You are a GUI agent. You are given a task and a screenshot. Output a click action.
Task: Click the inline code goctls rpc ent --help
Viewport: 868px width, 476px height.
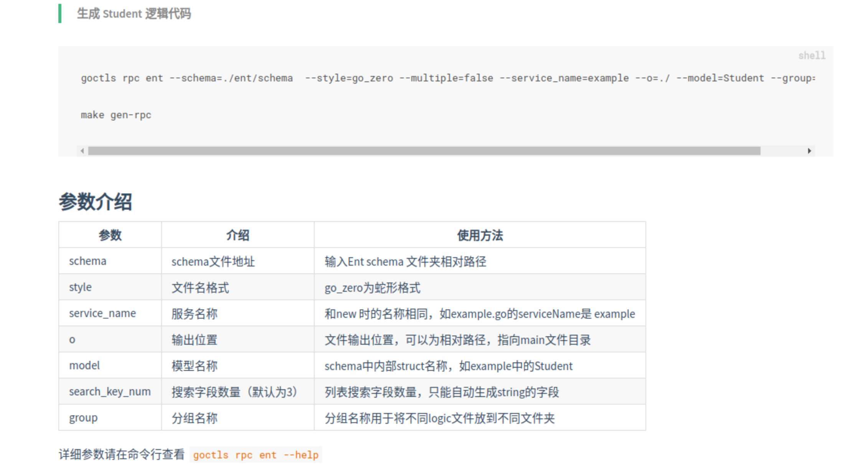[x=256, y=455]
